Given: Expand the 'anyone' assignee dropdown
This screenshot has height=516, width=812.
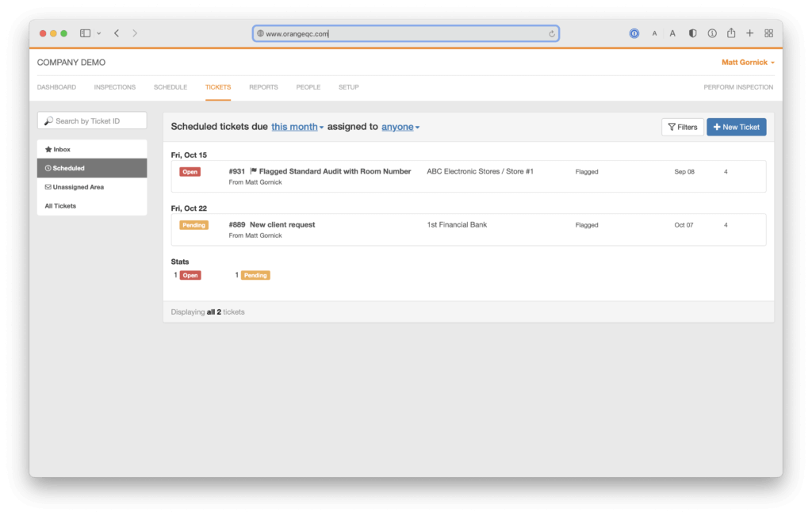Looking at the screenshot, I should tap(400, 127).
